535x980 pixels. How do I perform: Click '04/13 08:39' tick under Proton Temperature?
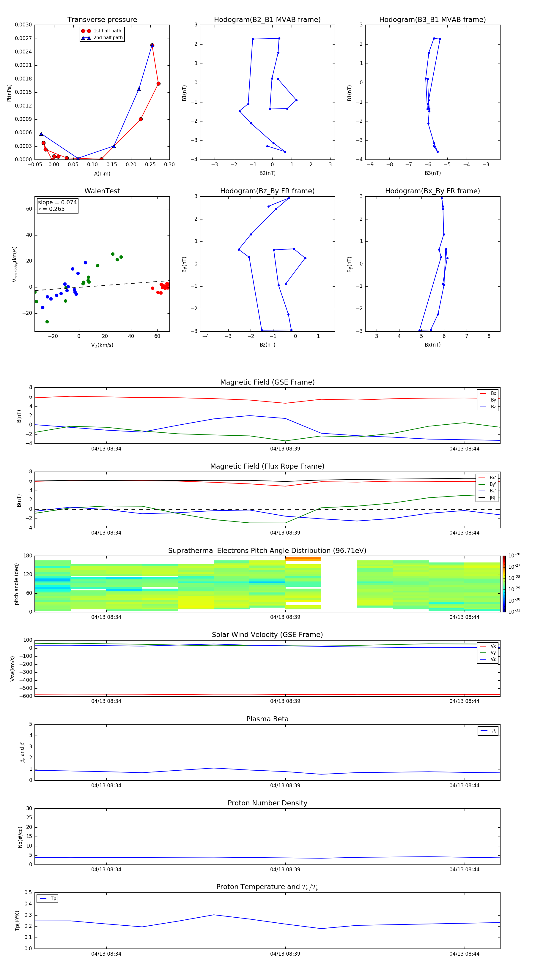(x=285, y=954)
